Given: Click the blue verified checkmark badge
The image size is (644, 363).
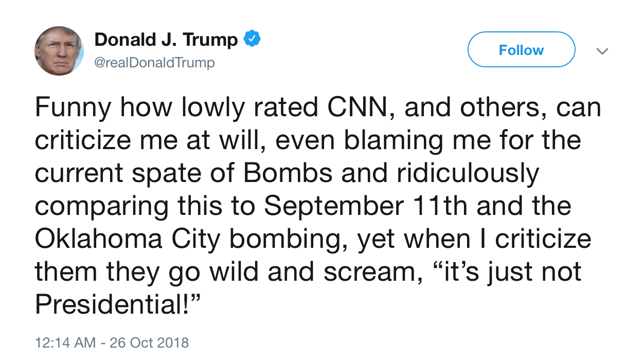Looking at the screenshot, I should (252, 39).
